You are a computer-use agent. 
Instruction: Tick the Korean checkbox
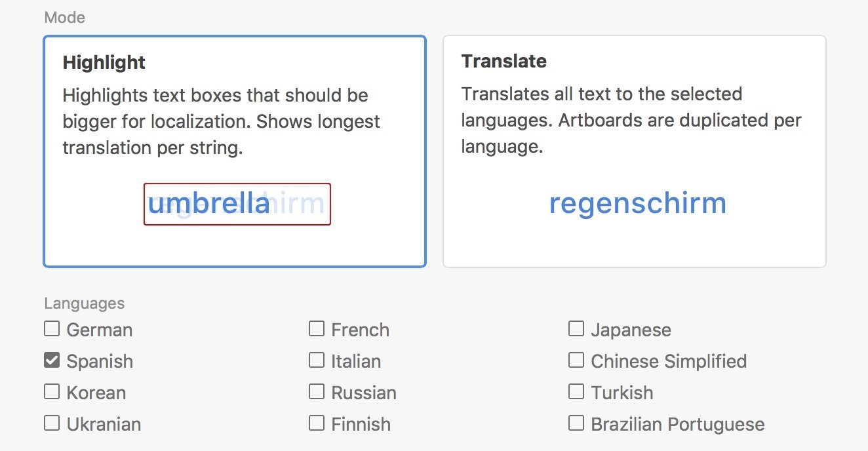[52, 391]
